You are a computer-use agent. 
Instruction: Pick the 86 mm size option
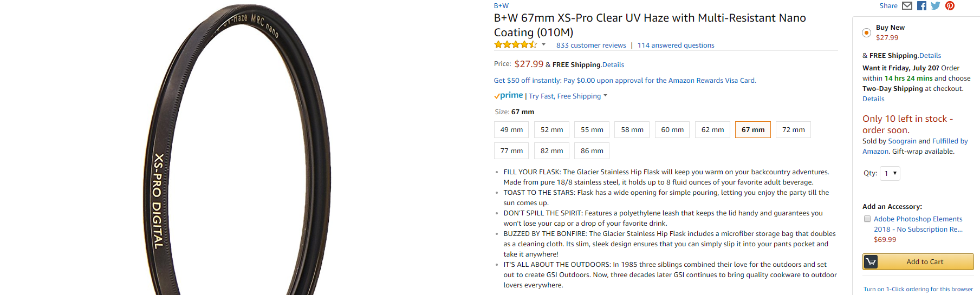[592, 151]
